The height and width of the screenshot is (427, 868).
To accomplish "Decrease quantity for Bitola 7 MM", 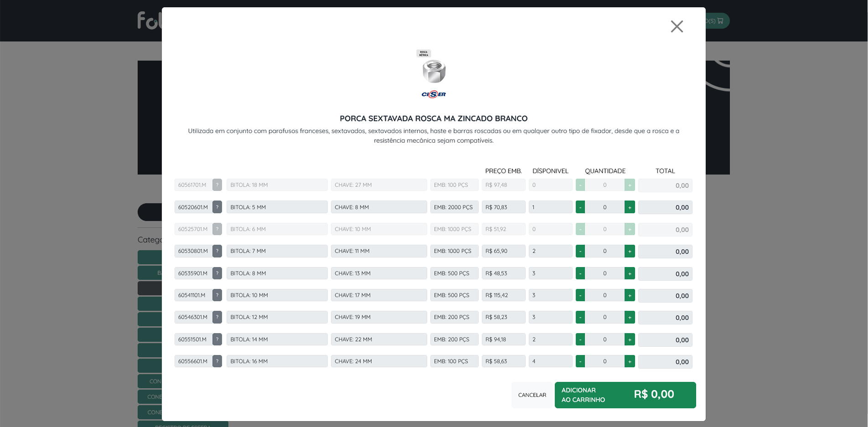I will click(x=580, y=252).
